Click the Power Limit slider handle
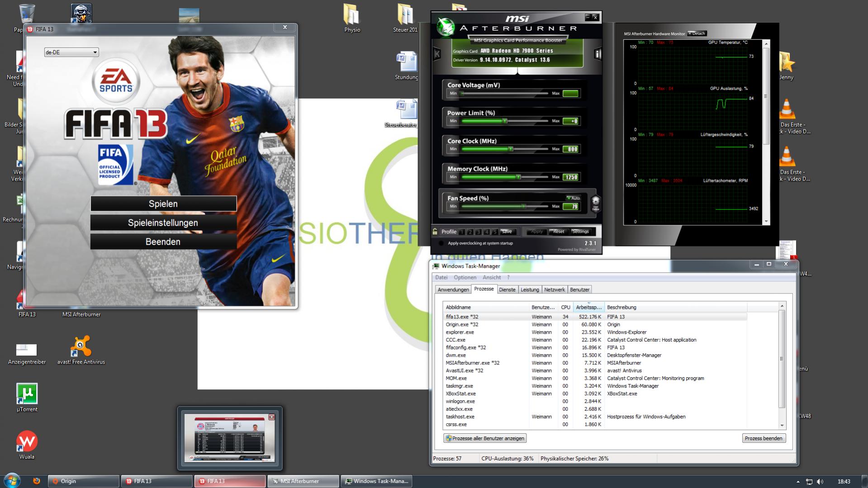This screenshot has height=488, width=868. pyautogui.click(x=505, y=121)
